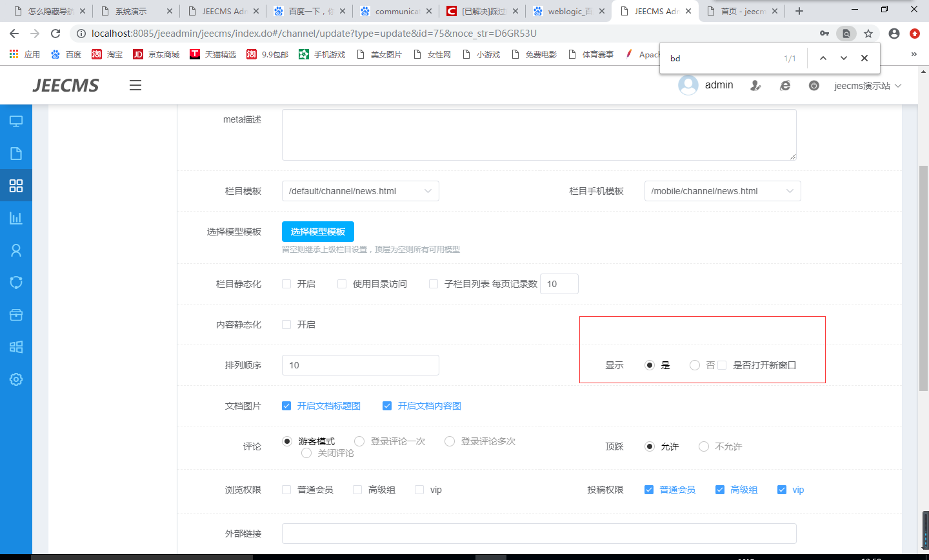Click the hamburger menu icon beside JEECMS logo

(x=135, y=85)
